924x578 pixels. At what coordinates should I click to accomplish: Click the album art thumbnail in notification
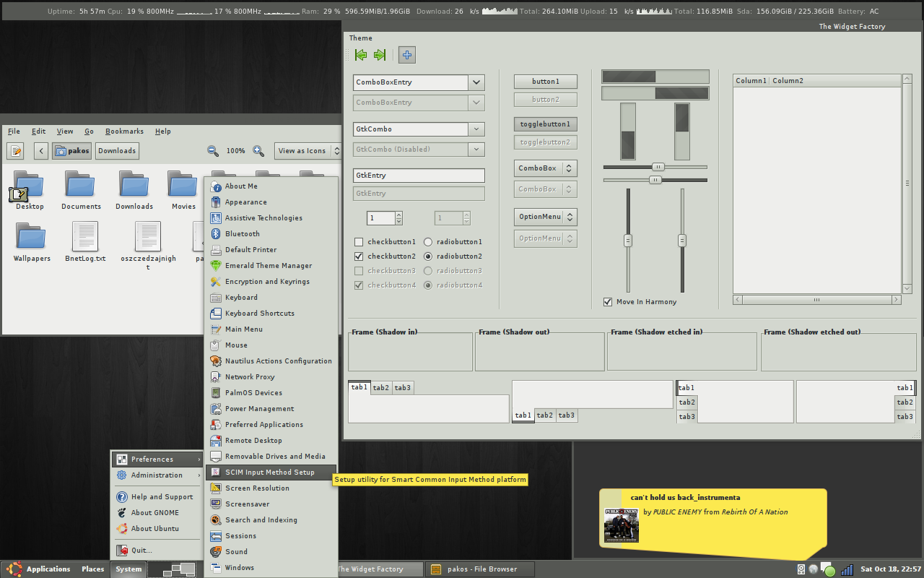coord(622,525)
